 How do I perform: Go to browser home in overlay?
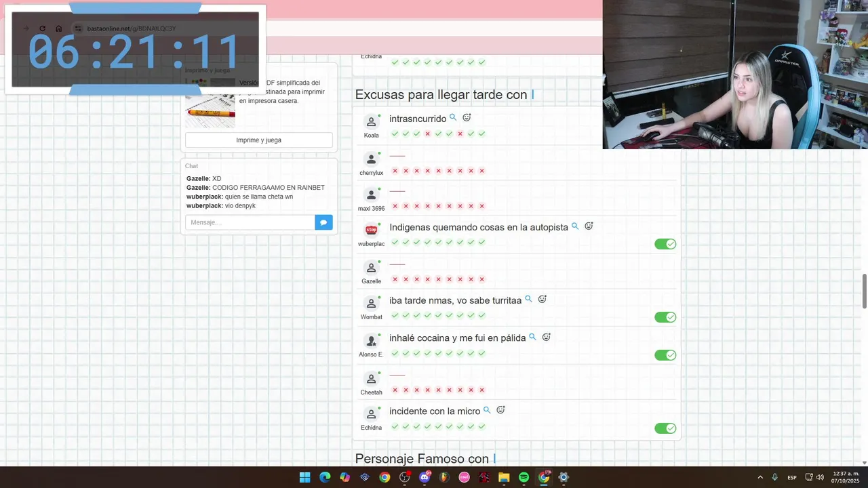(x=59, y=28)
